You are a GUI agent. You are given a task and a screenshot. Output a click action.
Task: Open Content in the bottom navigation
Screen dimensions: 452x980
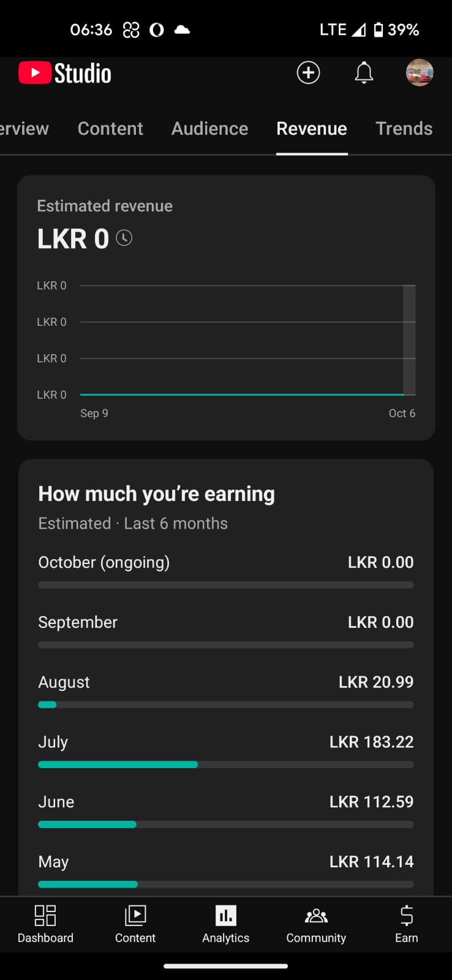coord(135,924)
